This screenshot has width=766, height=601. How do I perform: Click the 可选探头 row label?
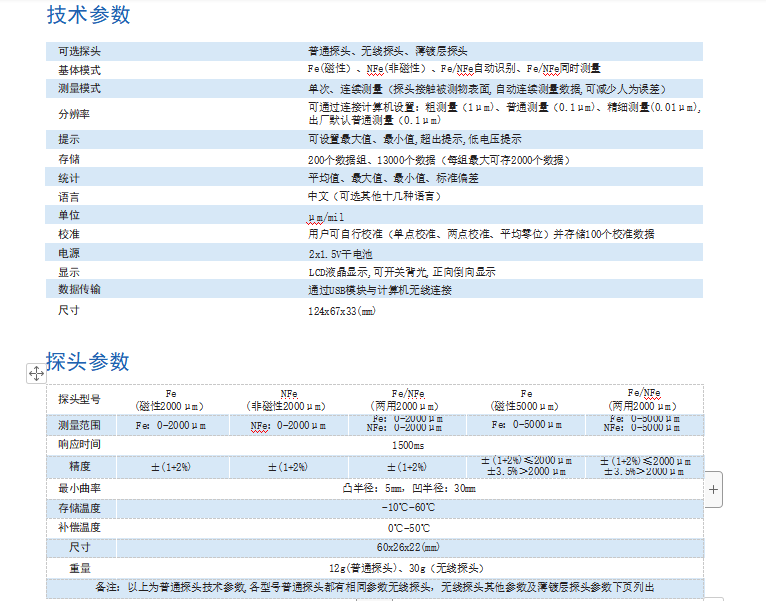point(79,51)
